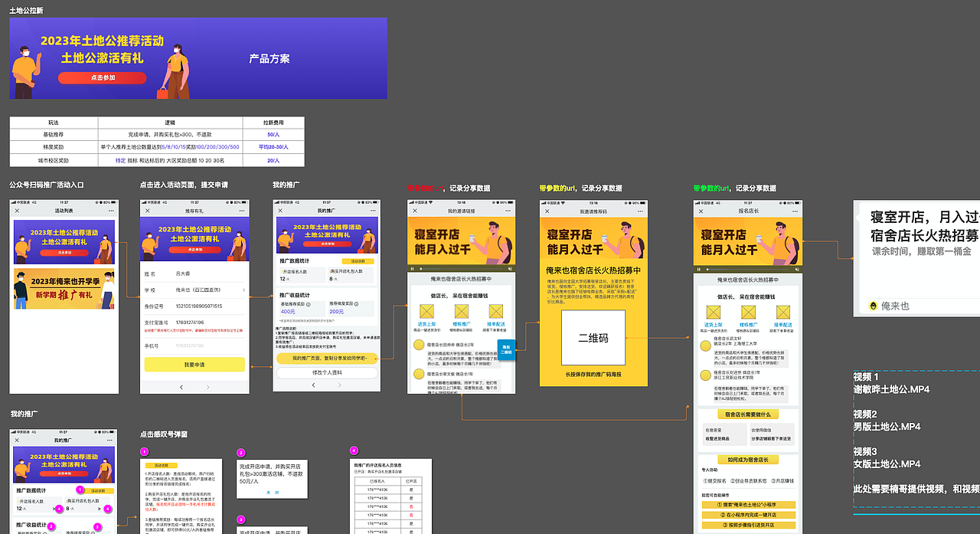Select the 进货上架 icon on the 招募 page

click(x=426, y=310)
